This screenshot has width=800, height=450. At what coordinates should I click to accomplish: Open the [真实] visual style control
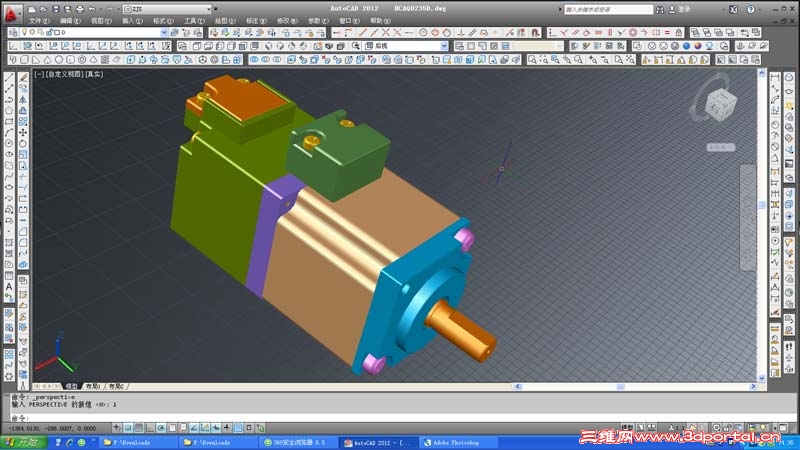coord(94,74)
